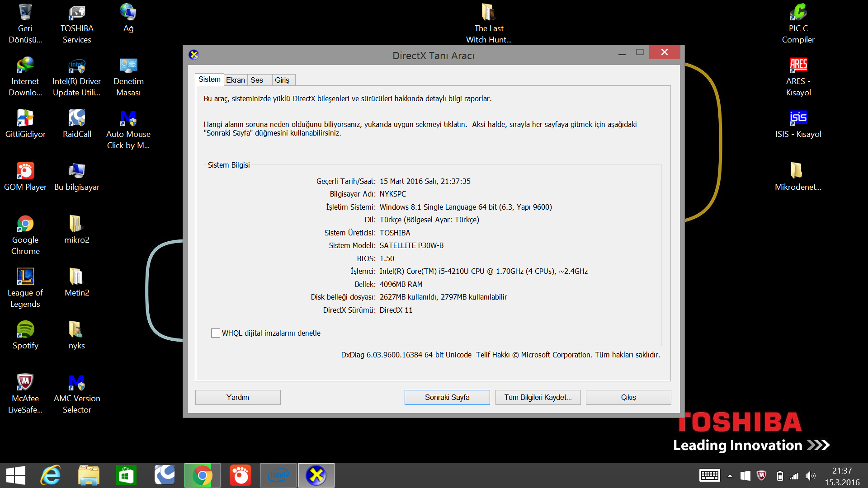Click the DirectX 11 version value
Screen dimensions: 868x488
396,310
